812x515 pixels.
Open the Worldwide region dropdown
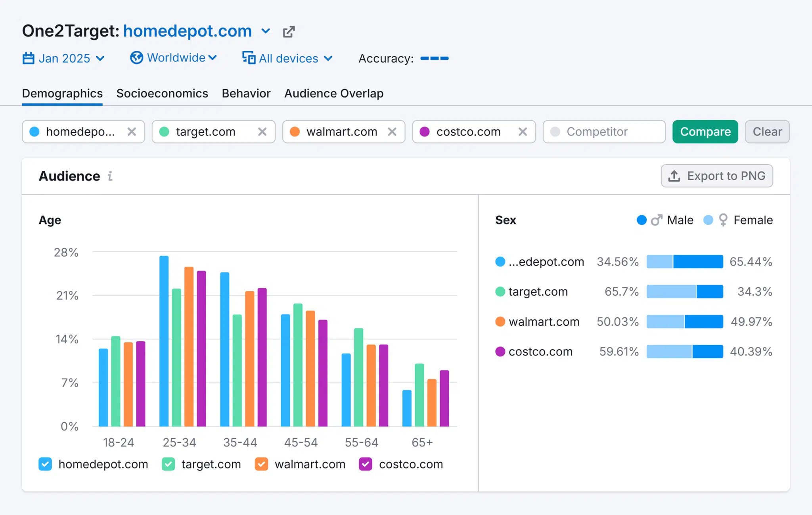(x=176, y=58)
